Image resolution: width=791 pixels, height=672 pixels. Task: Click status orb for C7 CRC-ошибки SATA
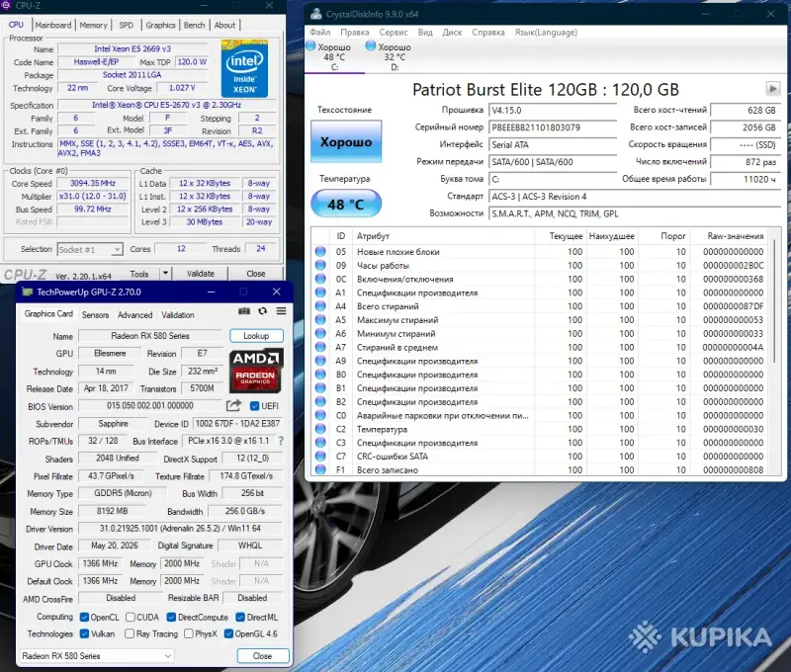(320, 456)
